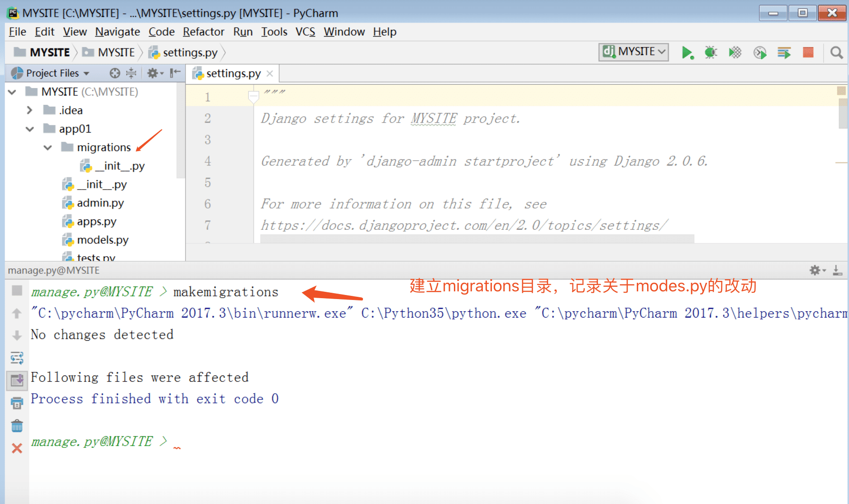Click the fold marker on line 1
849x504 pixels.
tap(253, 96)
